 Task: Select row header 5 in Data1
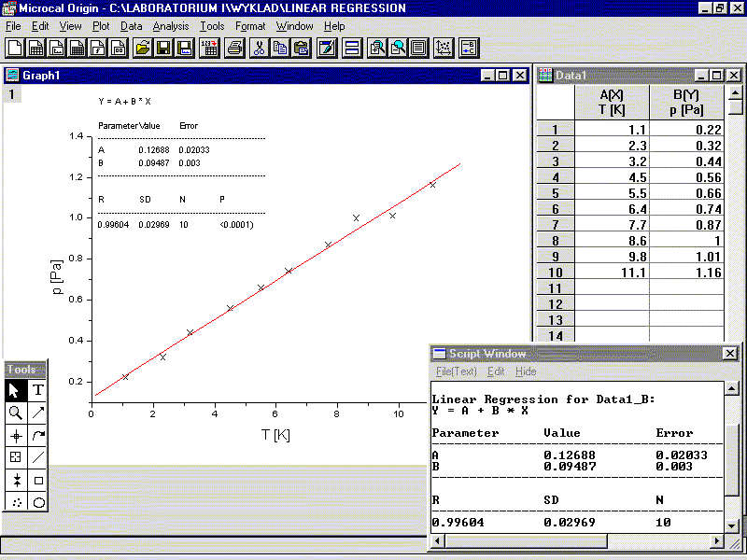click(556, 193)
